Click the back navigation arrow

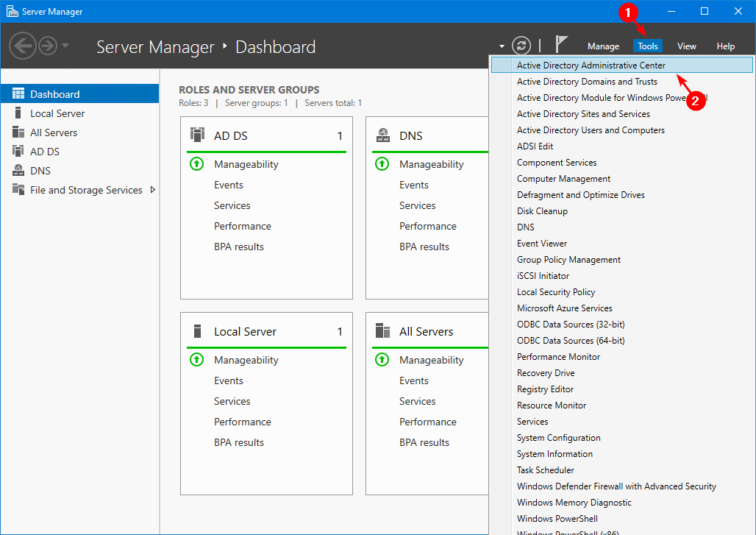[22, 46]
